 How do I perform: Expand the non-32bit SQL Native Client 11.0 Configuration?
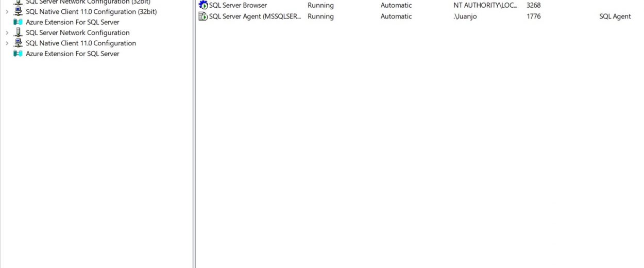[7, 43]
